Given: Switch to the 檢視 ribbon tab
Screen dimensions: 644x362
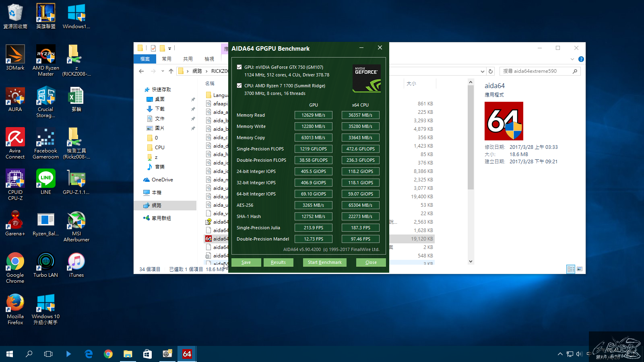Looking at the screenshot, I should pos(209,59).
